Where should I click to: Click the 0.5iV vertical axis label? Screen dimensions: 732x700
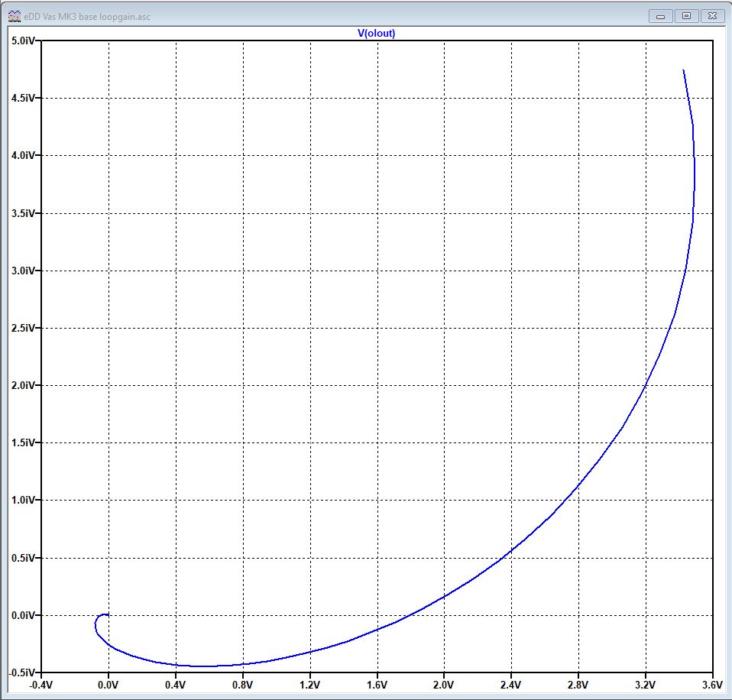[x=23, y=558]
